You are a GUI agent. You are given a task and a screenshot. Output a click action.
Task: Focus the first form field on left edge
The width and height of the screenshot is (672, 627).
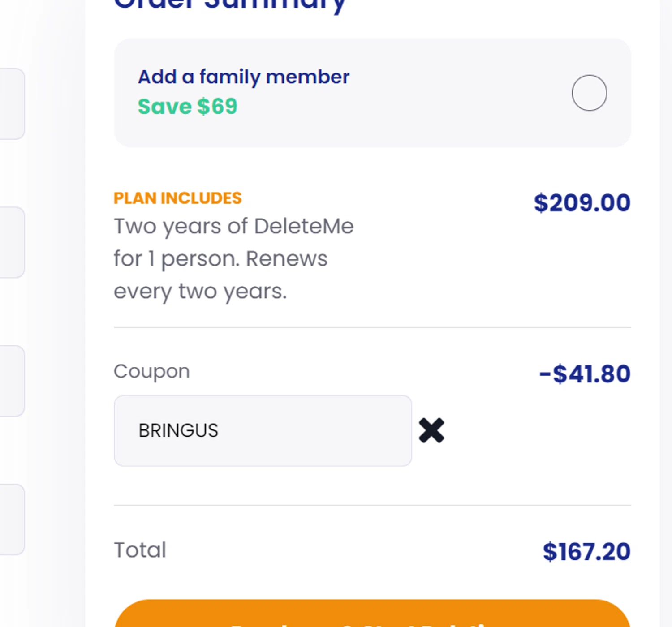pyautogui.click(x=11, y=104)
